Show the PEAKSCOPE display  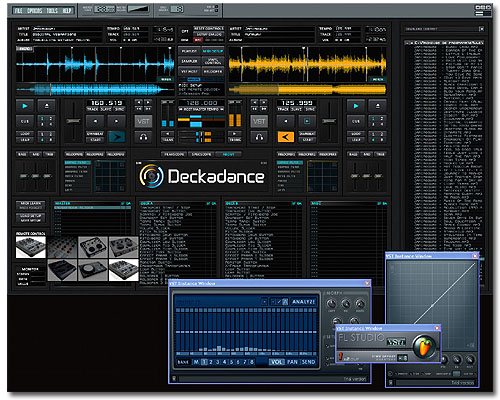pyautogui.click(x=174, y=154)
